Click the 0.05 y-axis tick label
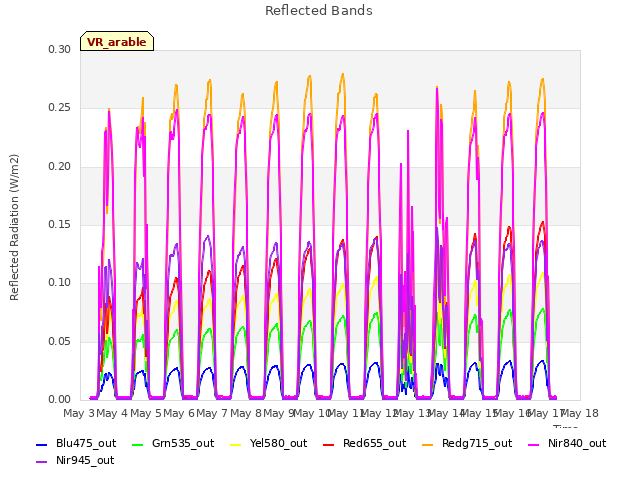 pos(60,341)
